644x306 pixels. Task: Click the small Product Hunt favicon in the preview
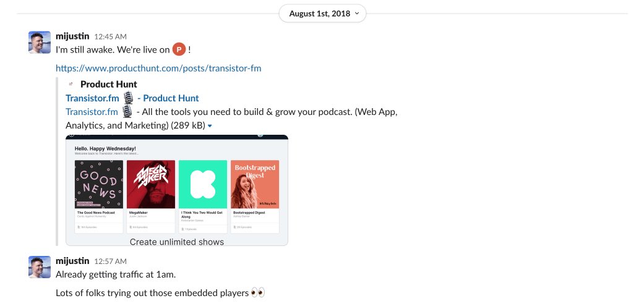click(71, 84)
